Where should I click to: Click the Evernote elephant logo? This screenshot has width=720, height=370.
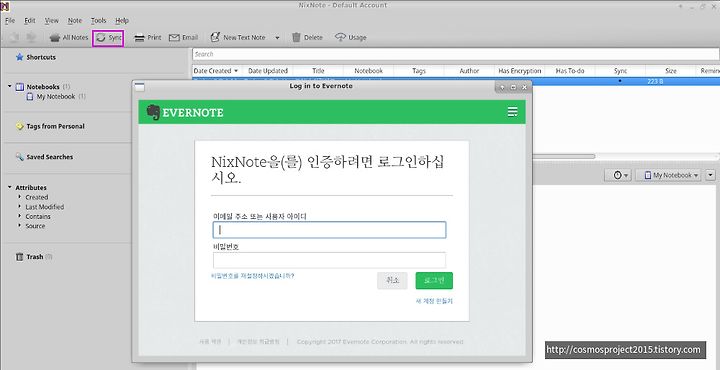[153, 112]
